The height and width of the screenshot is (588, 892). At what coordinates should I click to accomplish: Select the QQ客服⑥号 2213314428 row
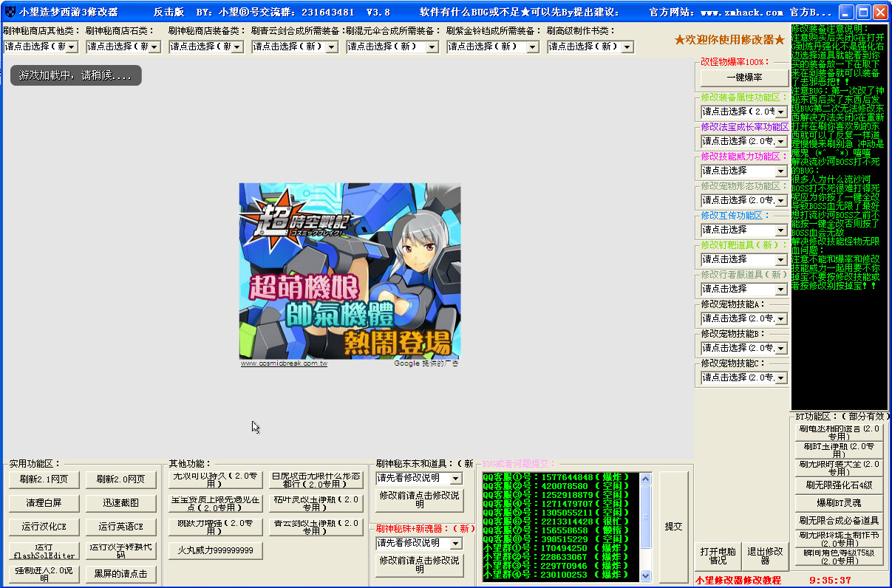click(556, 522)
